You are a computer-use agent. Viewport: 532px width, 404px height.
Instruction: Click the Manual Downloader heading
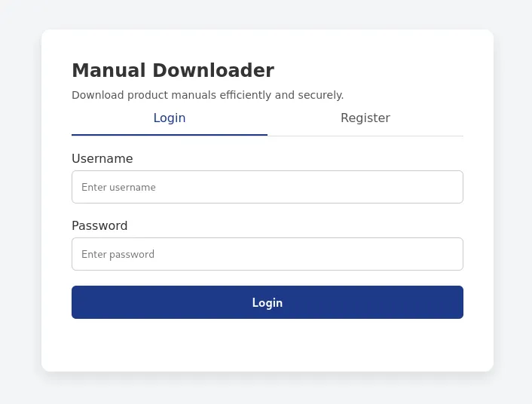[173, 71]
